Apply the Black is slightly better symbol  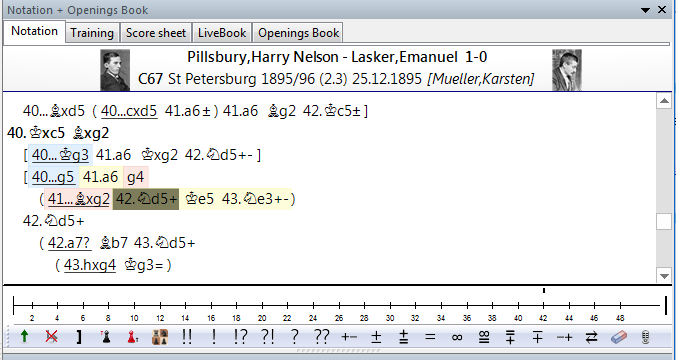tap(510, 337)
